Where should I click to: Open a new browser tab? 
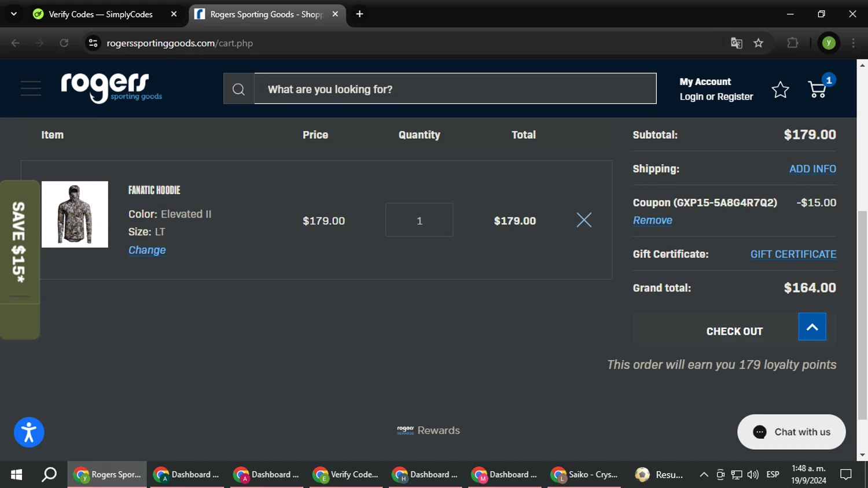coord(359,14)
